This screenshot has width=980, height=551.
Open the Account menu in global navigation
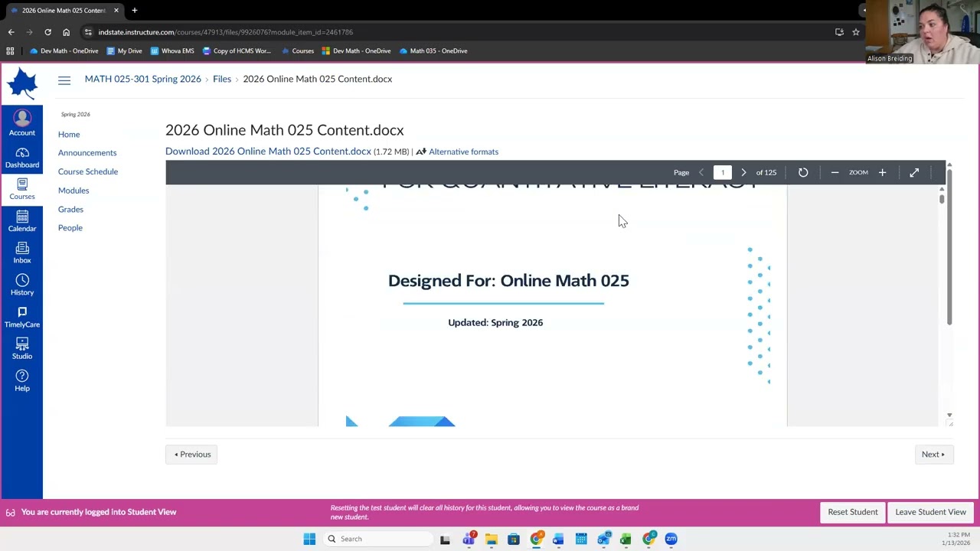pyautogui.click(x=21, y=123)
